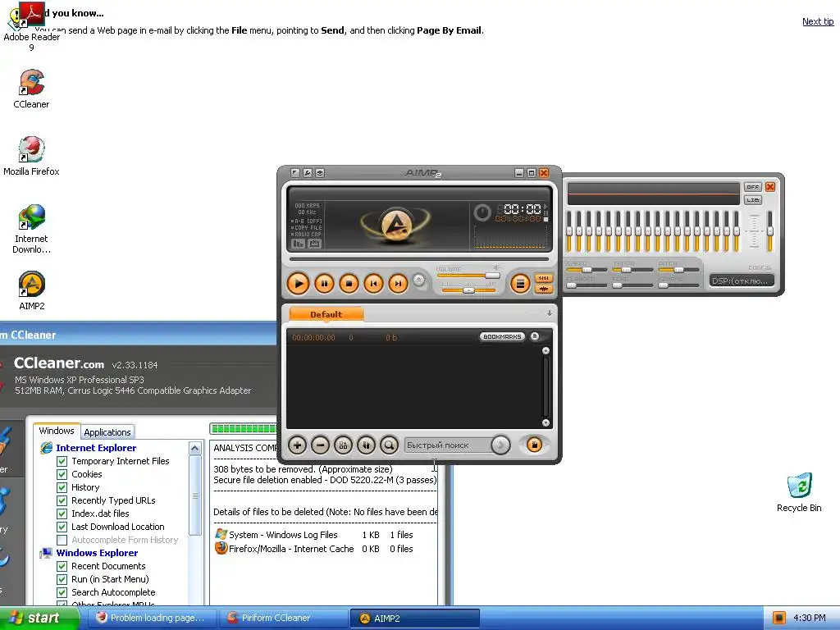840x630 pixels.
Task: Uncheck Index.dat files in CCleaner
Action: click(x=62, y=514)
